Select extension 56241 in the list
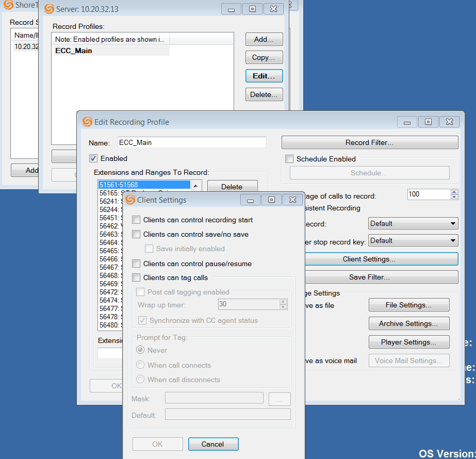This screenshot has width=476, height=459. click(x=111, y=201)
